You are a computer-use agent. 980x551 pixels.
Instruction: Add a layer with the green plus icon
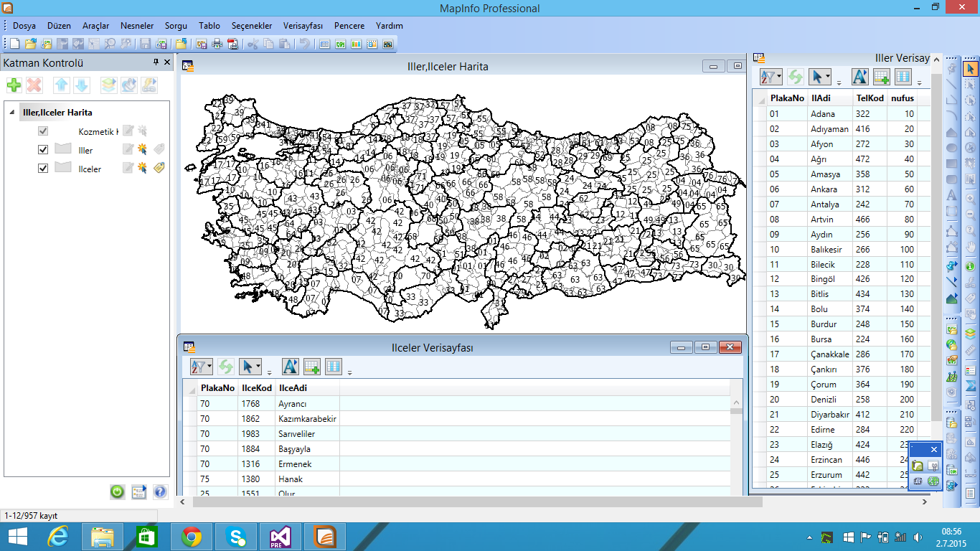(x=14, y=85)
